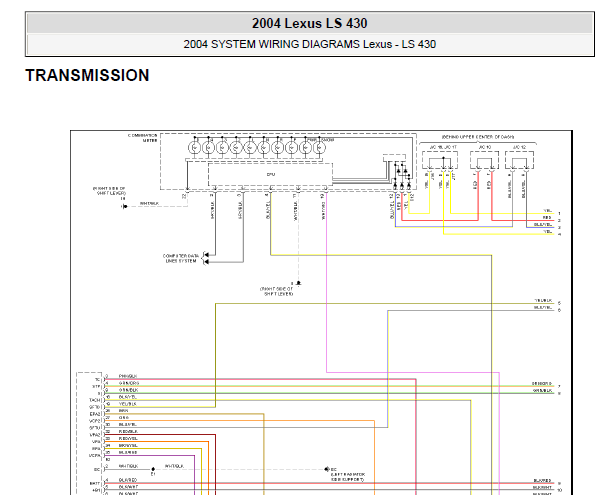Viewport: 608px width, 495px height.
Task: Select the SFTU terminal label
Action: coord(95,428)
